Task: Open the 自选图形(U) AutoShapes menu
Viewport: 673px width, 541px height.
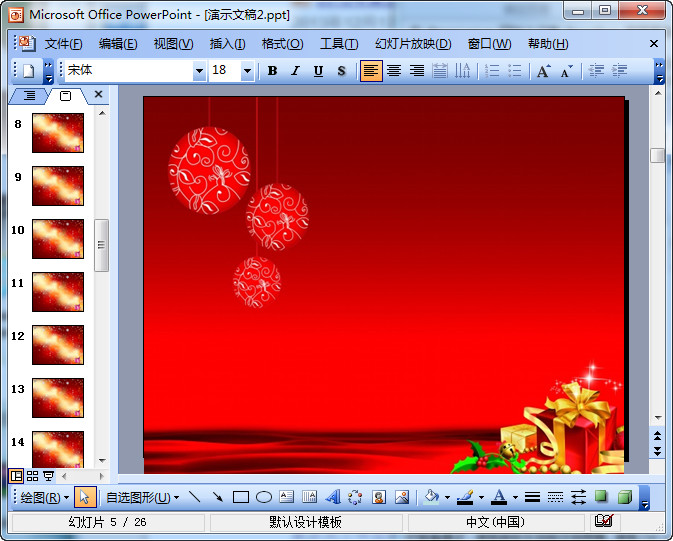Action: [x=142, y=498]
